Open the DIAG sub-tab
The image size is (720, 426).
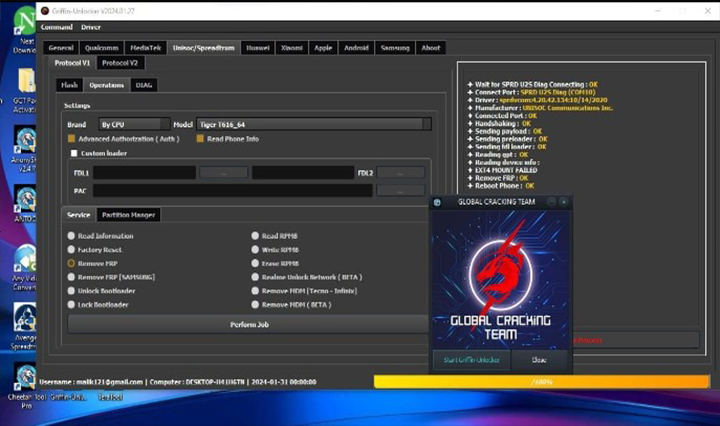(144, 85)
